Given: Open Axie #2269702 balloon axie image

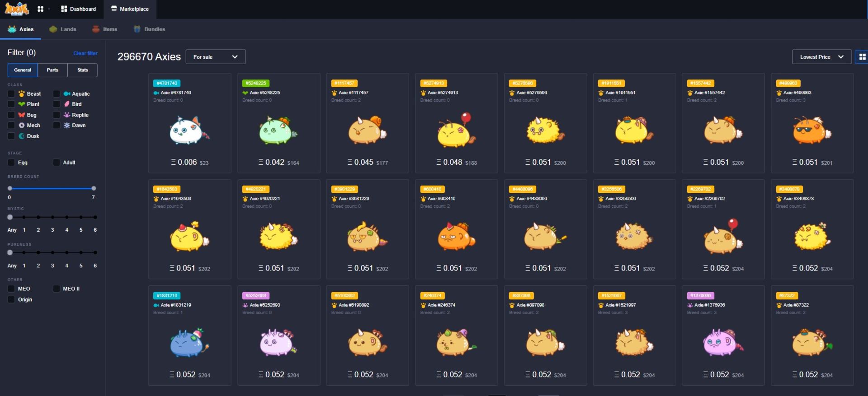Looking at the screenshot, I should [723, 237].
